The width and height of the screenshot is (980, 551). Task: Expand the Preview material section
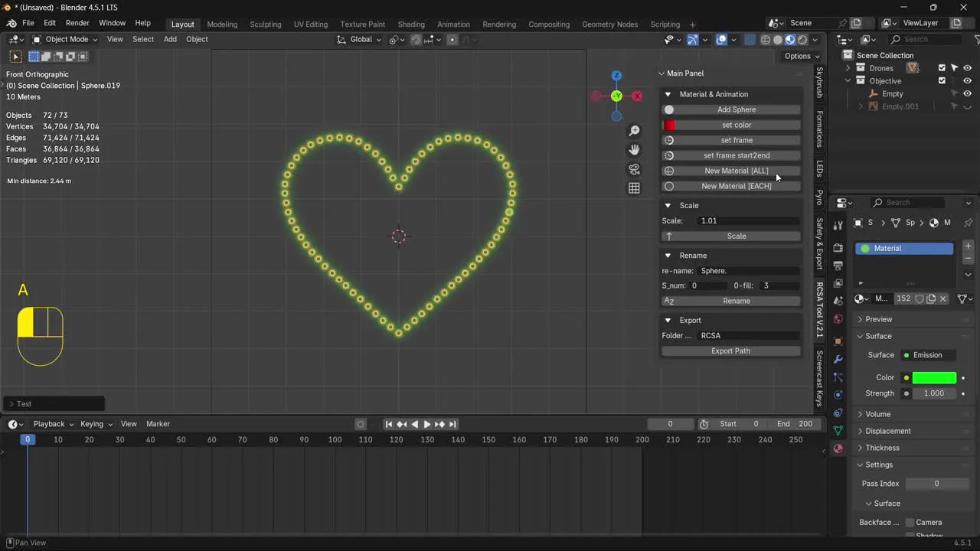click(x=878, y=319)
